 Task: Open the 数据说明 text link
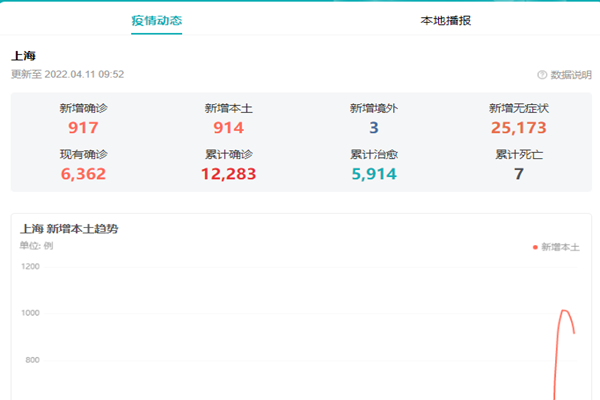tap(570, 75)
